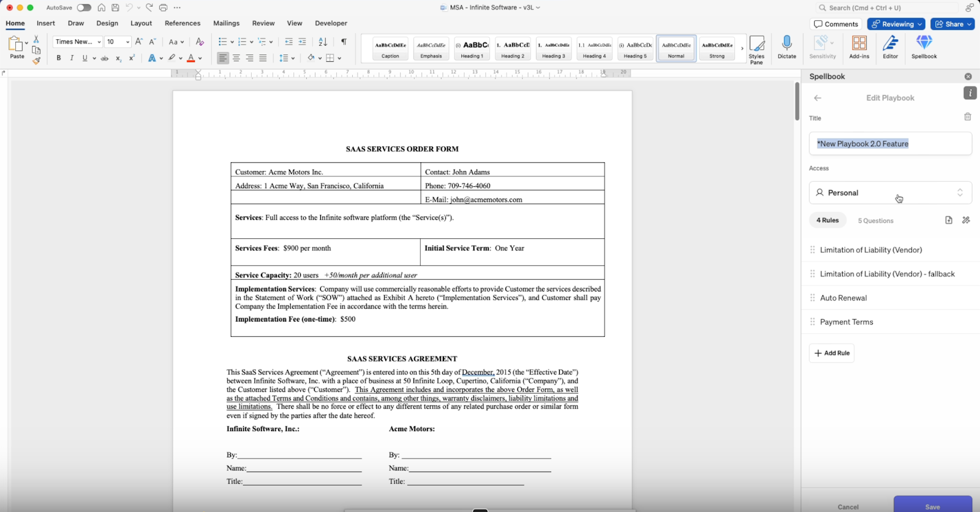Viewport: 980px width, 512px height.
Task: Toggle paragraph marks display
Action: click(x=344, y=42)
